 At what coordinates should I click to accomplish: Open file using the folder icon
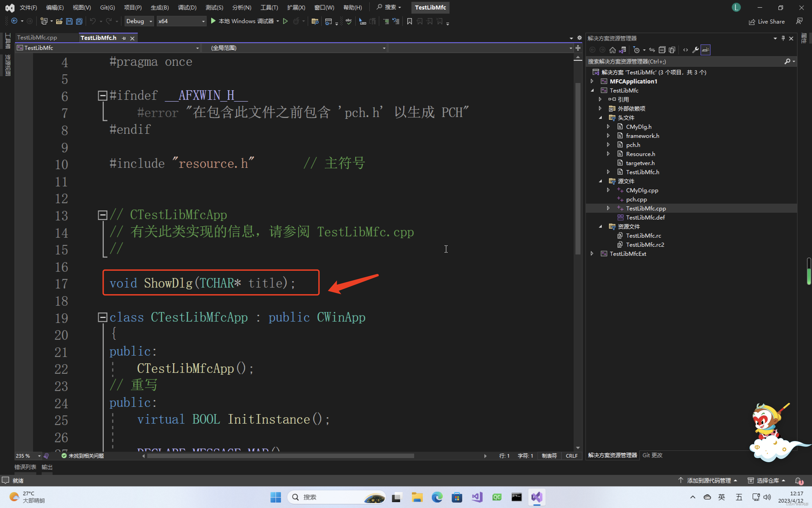59,21
